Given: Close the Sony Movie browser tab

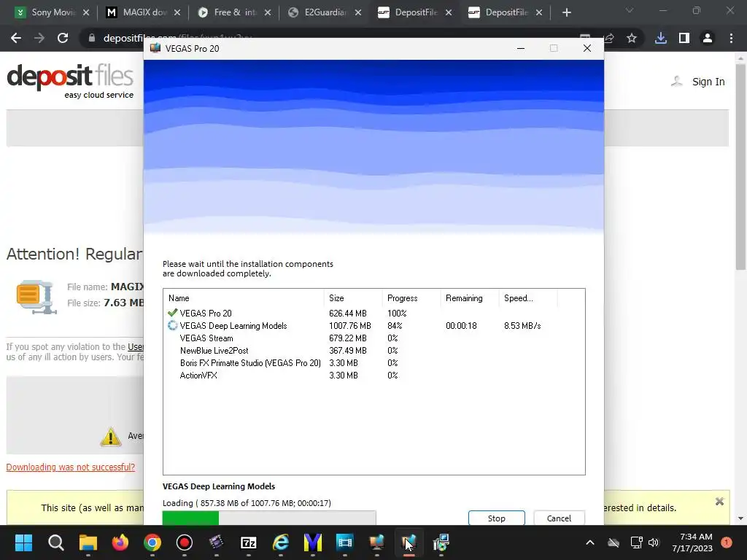Looking at the screenshot, I should pos(86,13).
